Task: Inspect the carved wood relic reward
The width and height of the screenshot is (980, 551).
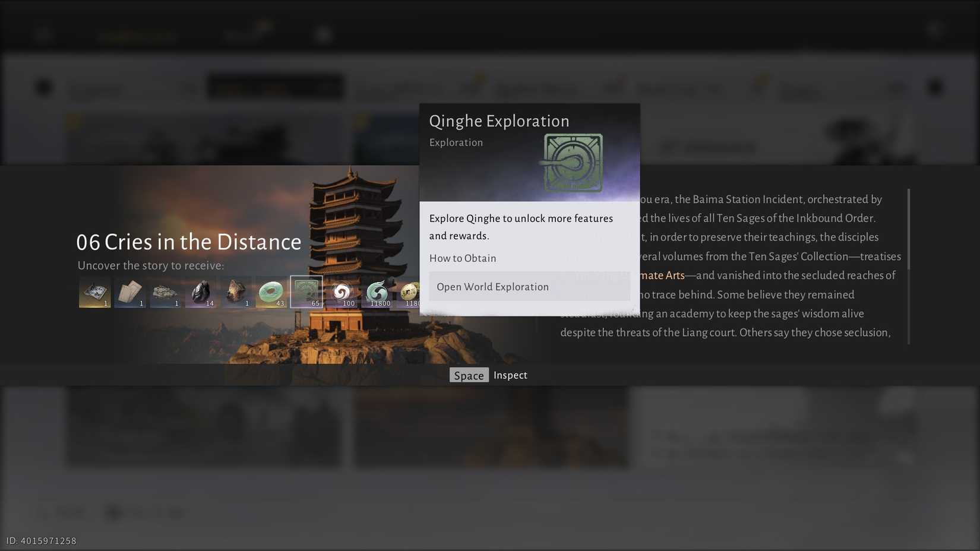Action: [x=165, y=292]
